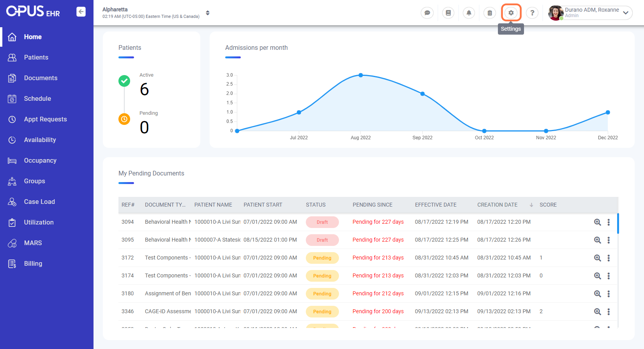Open the Alpharetta facility switcher arrows
Screen dimensions: 644x349
[208, 13]
